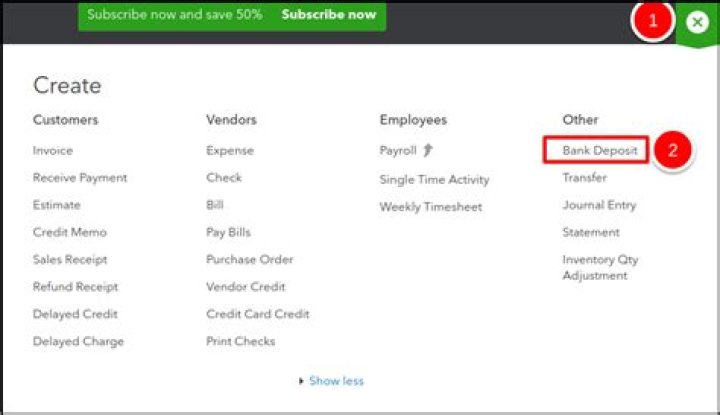Create a new Invoice
The width and height of the screenshot is (720, 415).
click(x=53, y=151)
